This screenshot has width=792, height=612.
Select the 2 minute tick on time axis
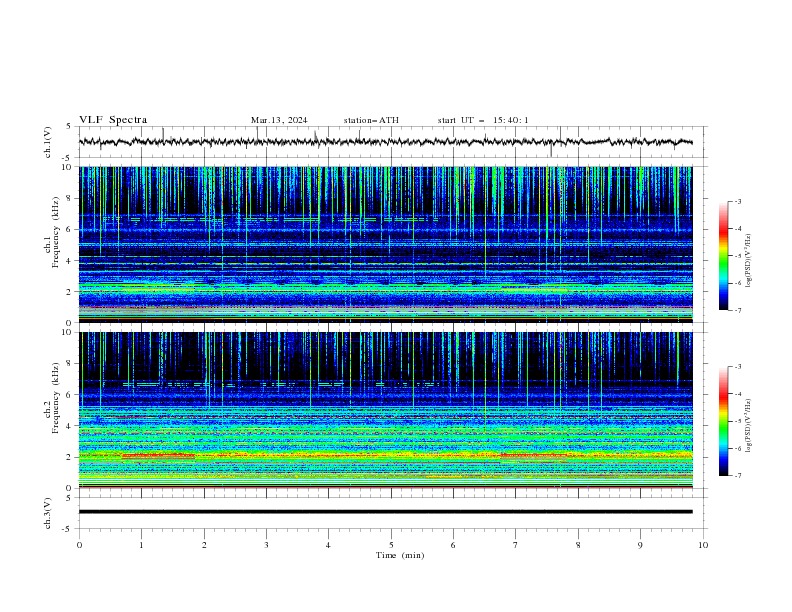(204, 545)
